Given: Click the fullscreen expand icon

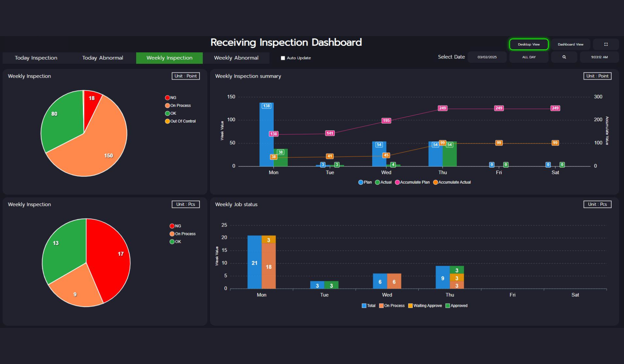Looking at the screenshot, I should pos(606,44).
